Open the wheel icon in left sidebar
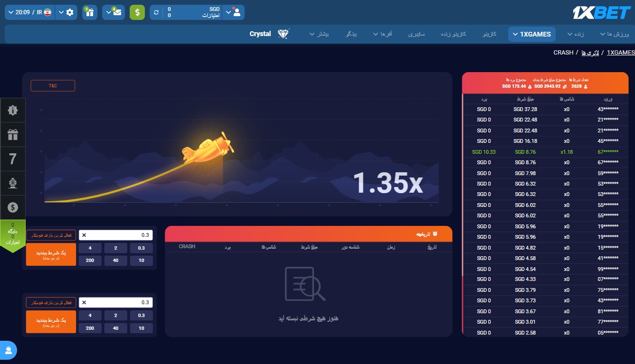This screenshot has height=364, width=635. click(x=13, y=183)
